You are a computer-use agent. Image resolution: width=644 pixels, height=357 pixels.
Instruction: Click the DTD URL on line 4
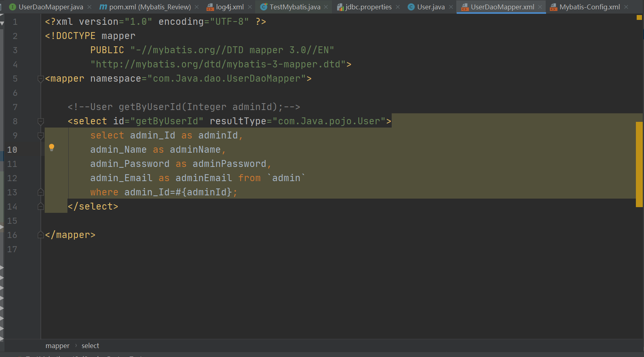pyautogui.click(x=218, y=65)
